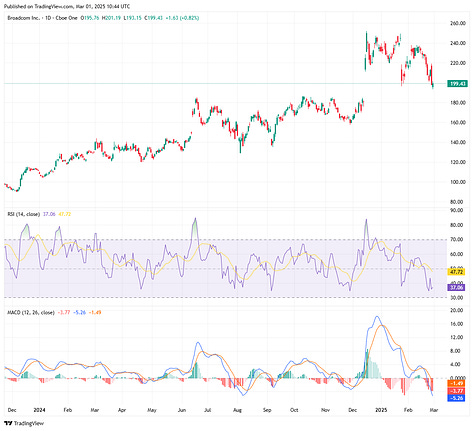
Task: Click the Sep label on time axis
Action: (267, 410)
